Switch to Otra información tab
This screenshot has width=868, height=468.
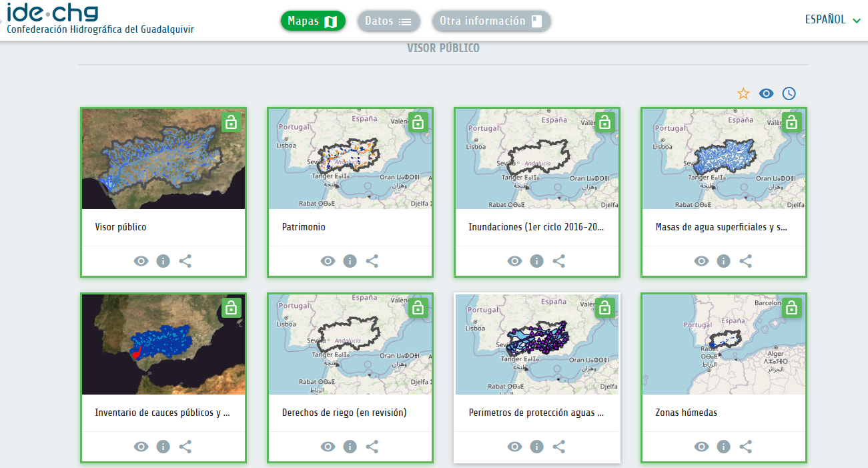pos(491,21)
